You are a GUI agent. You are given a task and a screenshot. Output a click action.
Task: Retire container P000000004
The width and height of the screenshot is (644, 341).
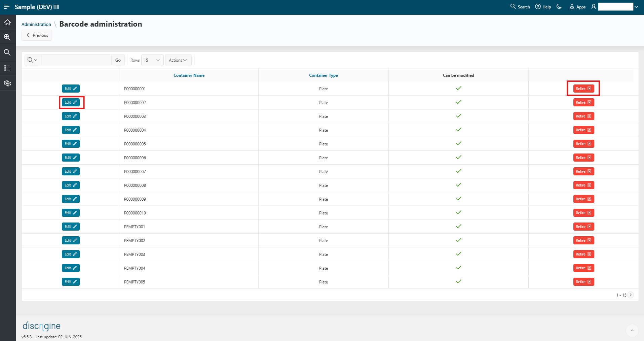(583, 130)
